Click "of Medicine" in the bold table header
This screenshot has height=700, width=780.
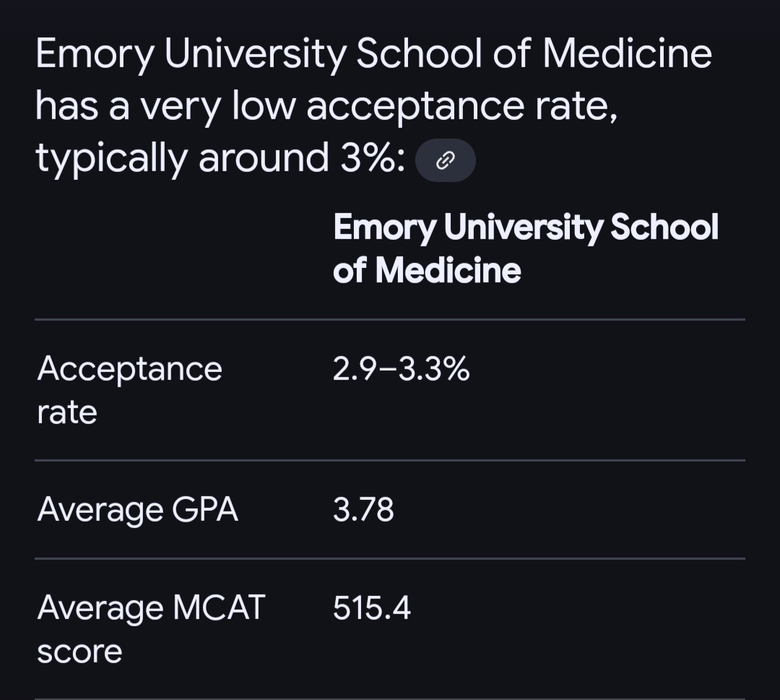point(427,271)
